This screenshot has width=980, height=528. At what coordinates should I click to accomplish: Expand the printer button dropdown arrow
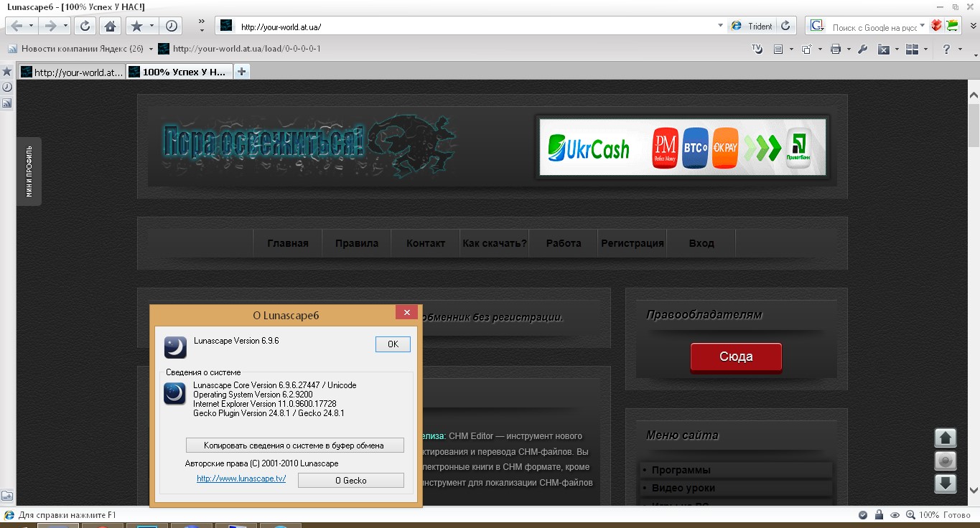[x=849, y=49]
